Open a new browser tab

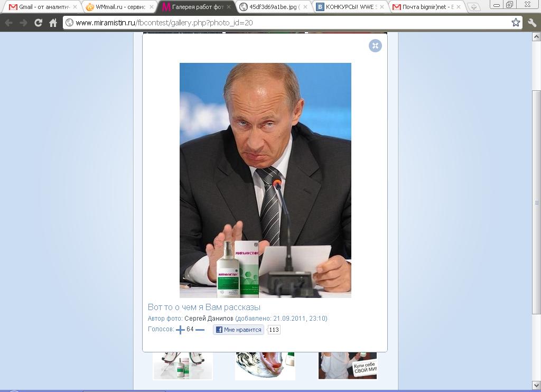[474, 7]
